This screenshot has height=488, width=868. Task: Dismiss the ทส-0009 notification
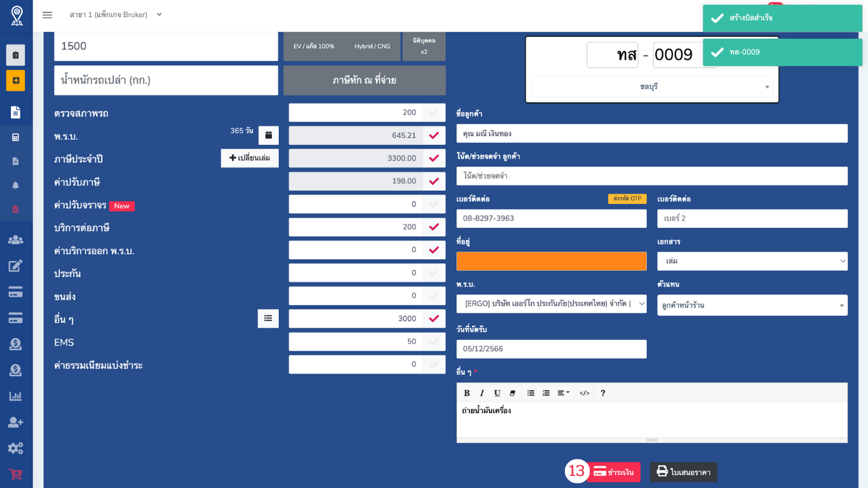[782, 52]
